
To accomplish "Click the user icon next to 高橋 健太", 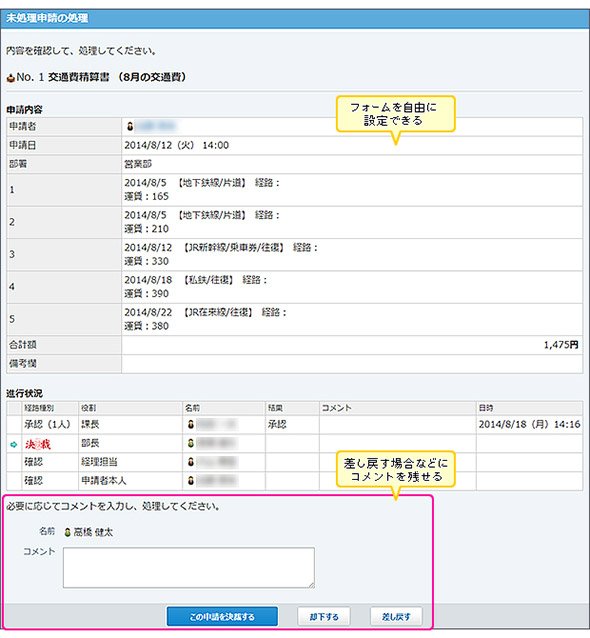I will tap(68, 532).
